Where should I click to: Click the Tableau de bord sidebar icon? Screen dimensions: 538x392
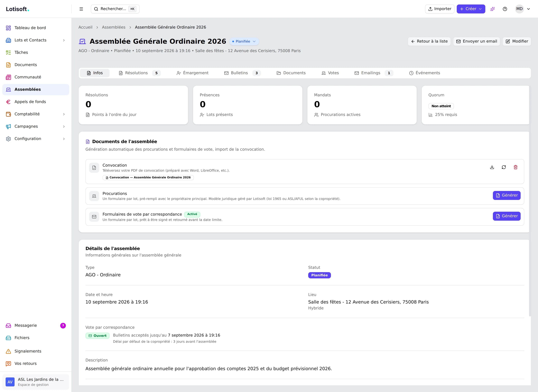8,28
